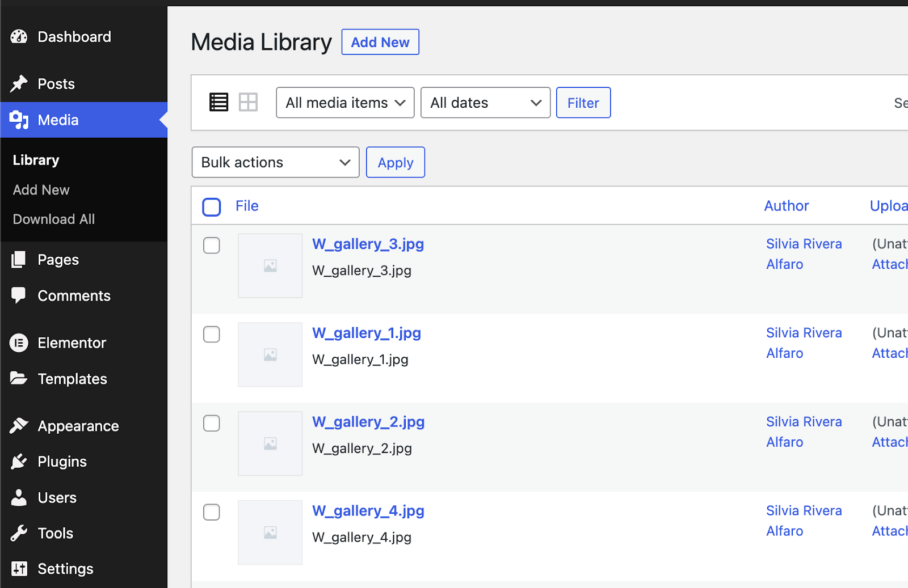The height and width of the screenshot is (588, 908).
Task: Open Dashboard from the gauge icon
Action: tap(19, 37)
